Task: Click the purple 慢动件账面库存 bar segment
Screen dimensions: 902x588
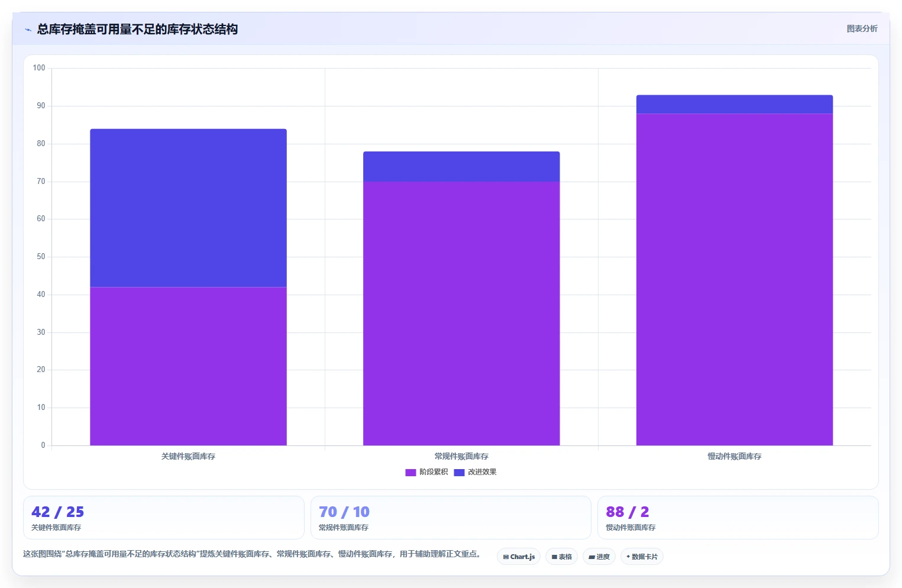Action: pyautogui.click(x=735, y=279)
